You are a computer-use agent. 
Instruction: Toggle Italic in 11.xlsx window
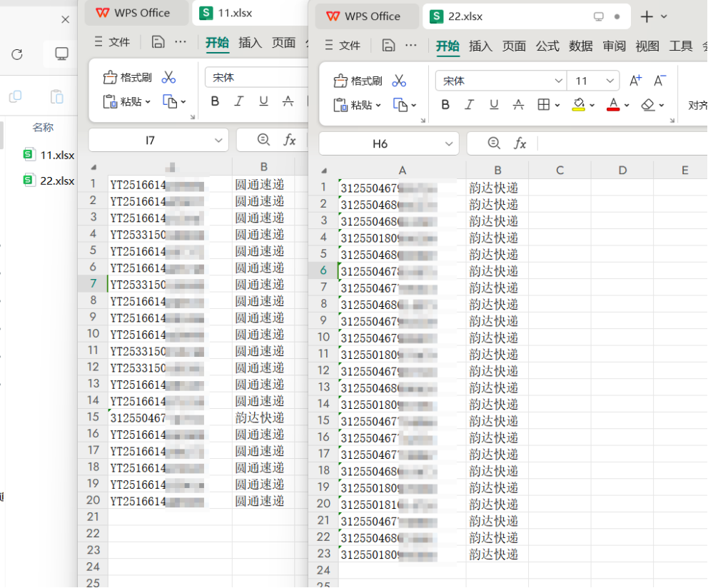click(239, 101)
